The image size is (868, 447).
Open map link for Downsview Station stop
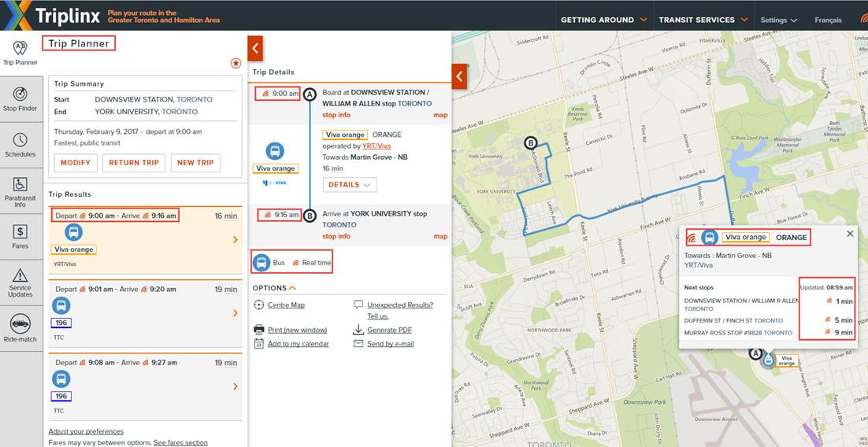pos(440,115)
